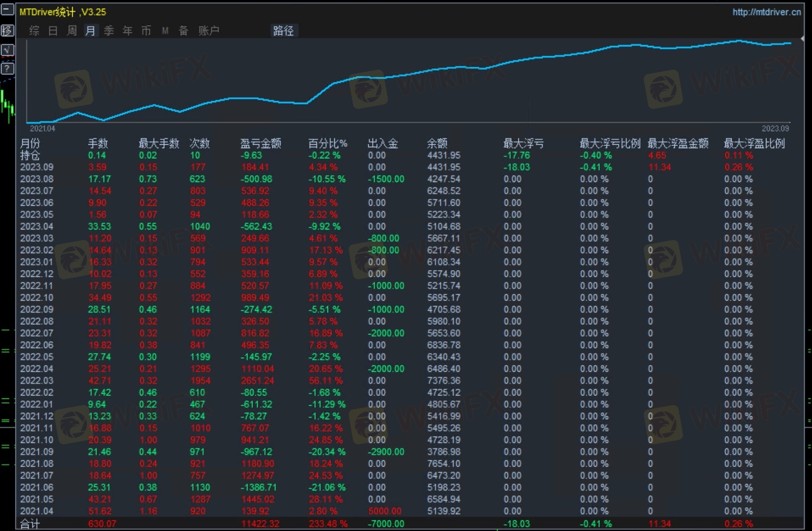Viewport: 812px width, 531px height.
Task: Select the 月 monthly statistics tab
Action: tap(90, 31)
